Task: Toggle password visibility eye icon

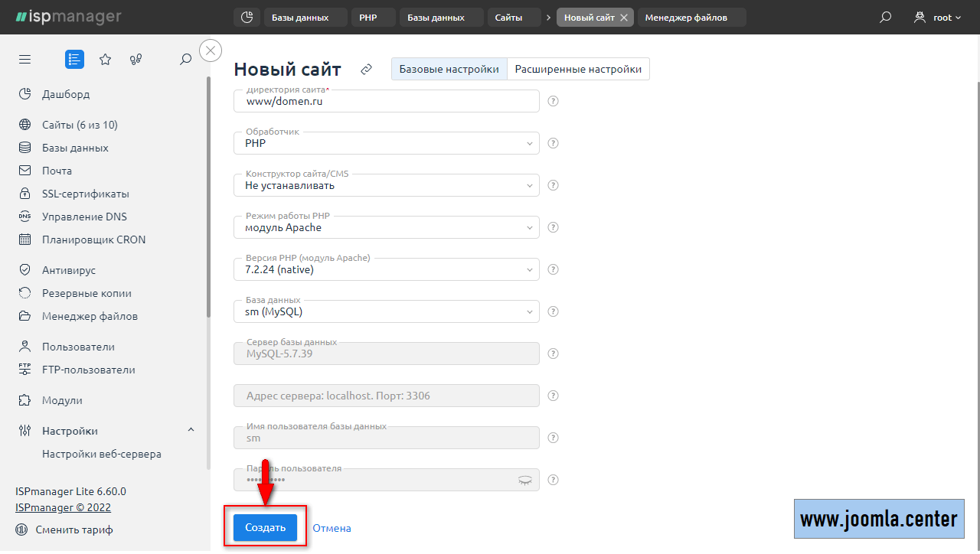Action: pos(524,480)
